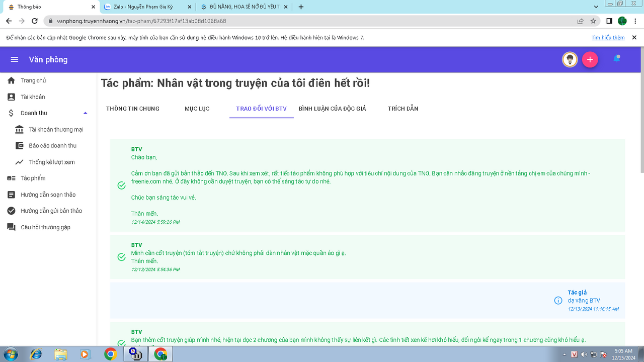
Task: Click the user avatar in header
Action: (570, 60)
